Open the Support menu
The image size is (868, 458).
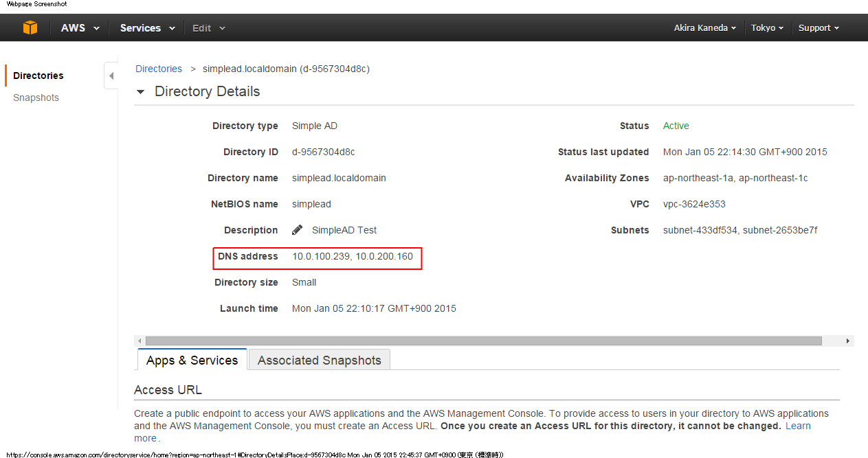pyautogui.click(x=819, y=28)
